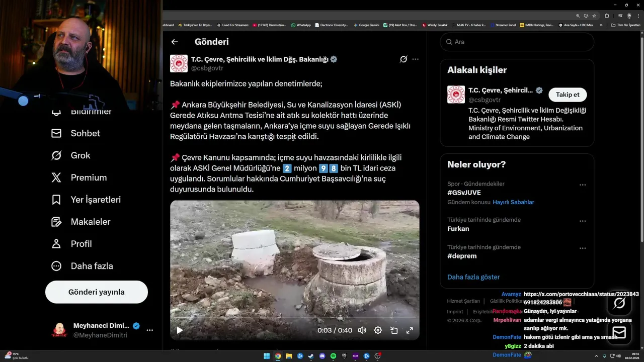The height and width of the screenshot is (362, 644).
Task: Open Sohbet in the sidebar
Action: (x=75, y=133)
